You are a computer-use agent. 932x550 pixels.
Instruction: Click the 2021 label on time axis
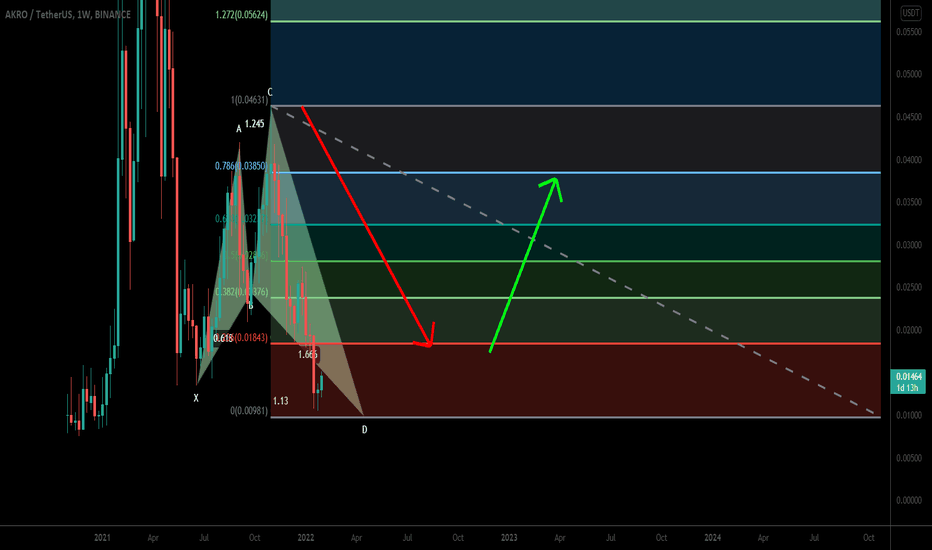point(102,538)
